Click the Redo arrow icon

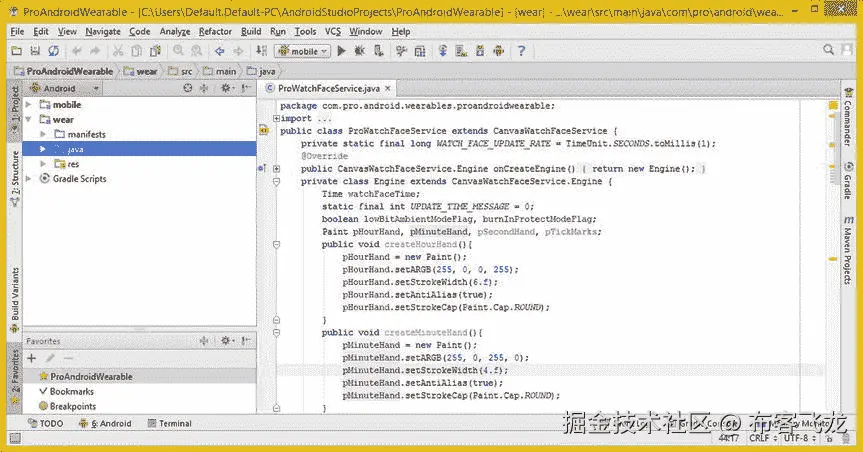tap(95, 51)
